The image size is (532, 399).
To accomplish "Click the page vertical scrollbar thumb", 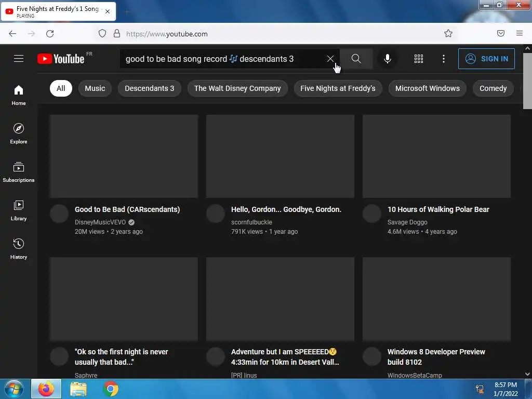I will (527, 81).
